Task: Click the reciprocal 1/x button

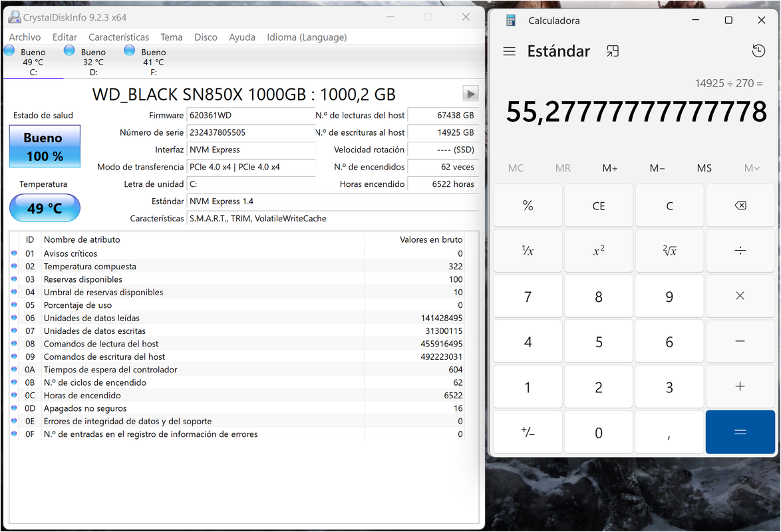Action: (x=528, y=251)
